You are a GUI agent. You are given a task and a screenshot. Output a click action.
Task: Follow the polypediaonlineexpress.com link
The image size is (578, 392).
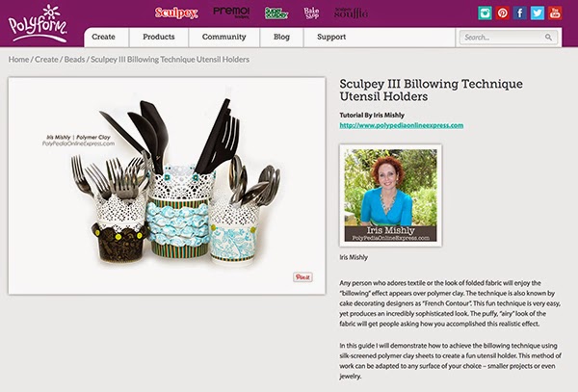[402, 125]
